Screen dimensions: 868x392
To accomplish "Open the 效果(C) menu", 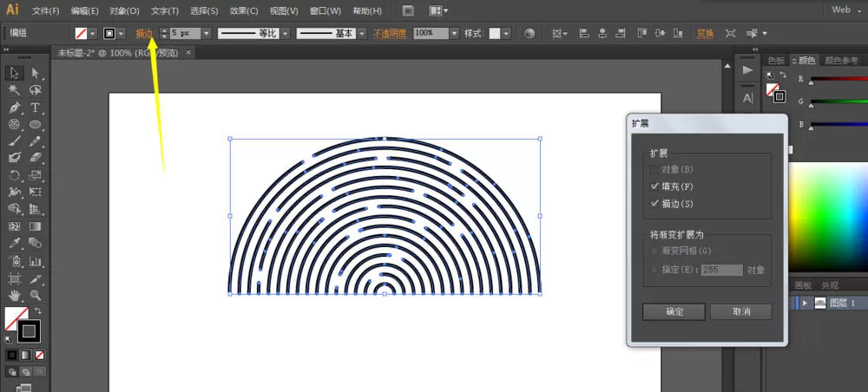I will coord(244,10).
